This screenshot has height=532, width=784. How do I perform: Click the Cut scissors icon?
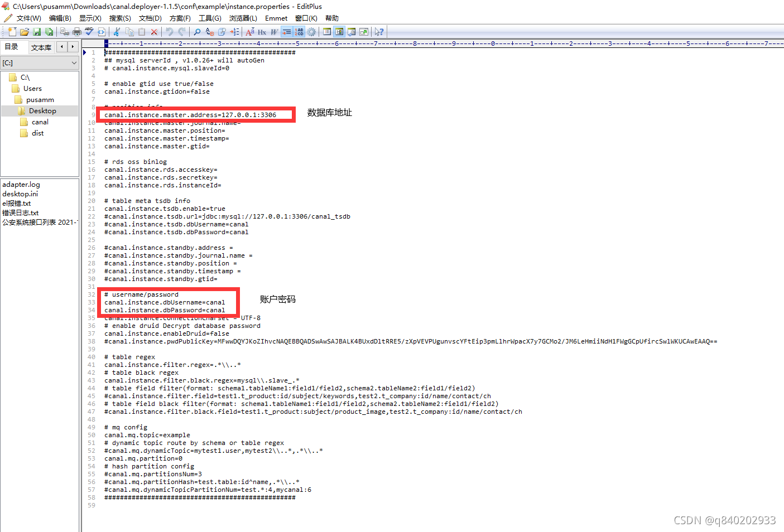click(x=116, y=32)
